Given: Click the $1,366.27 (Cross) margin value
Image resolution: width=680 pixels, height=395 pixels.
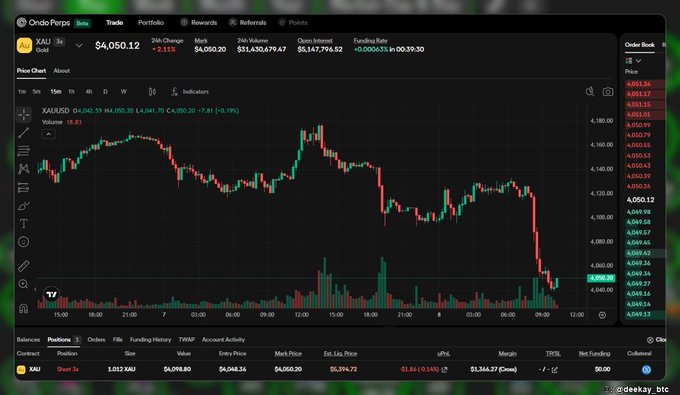Looking at the screenshot, I should coord(494,369).
